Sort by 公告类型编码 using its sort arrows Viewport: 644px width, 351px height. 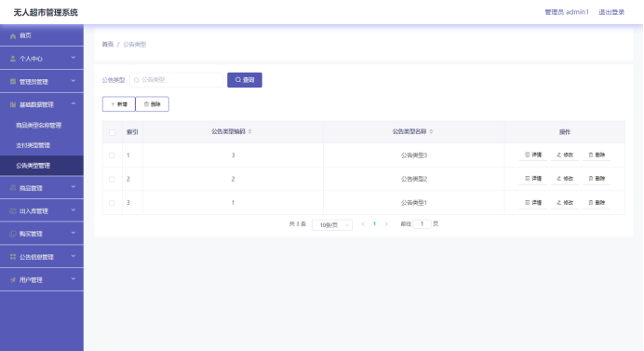tap(249, 131)
